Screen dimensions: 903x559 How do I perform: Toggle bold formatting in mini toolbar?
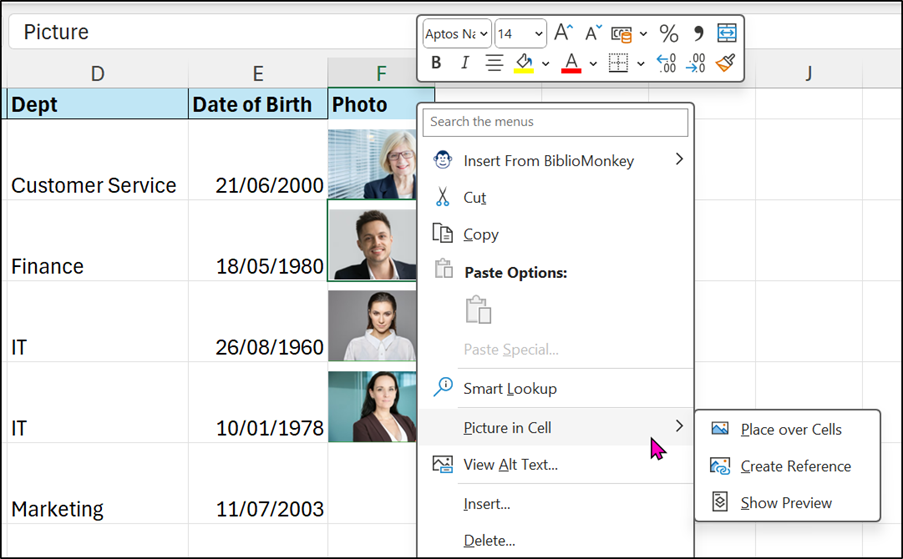pos(436,63)
